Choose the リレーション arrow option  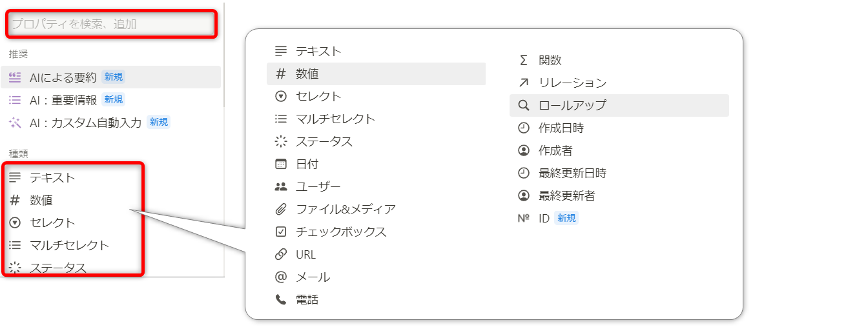(572, 83)
